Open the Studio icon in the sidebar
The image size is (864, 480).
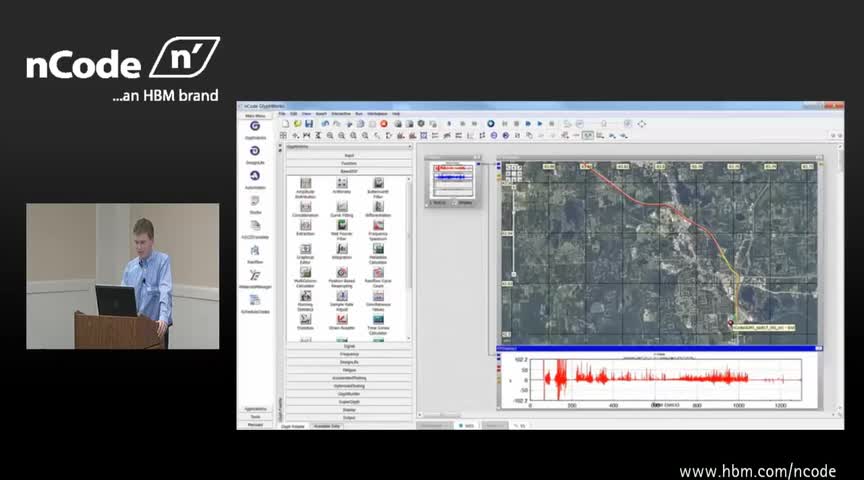(255, 204)
